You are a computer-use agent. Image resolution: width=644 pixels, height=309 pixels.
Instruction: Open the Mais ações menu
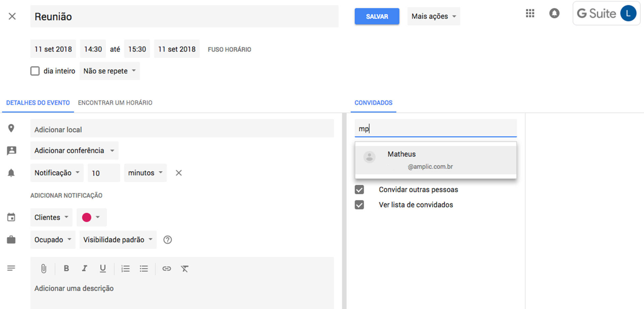click(x=433, y=16)
